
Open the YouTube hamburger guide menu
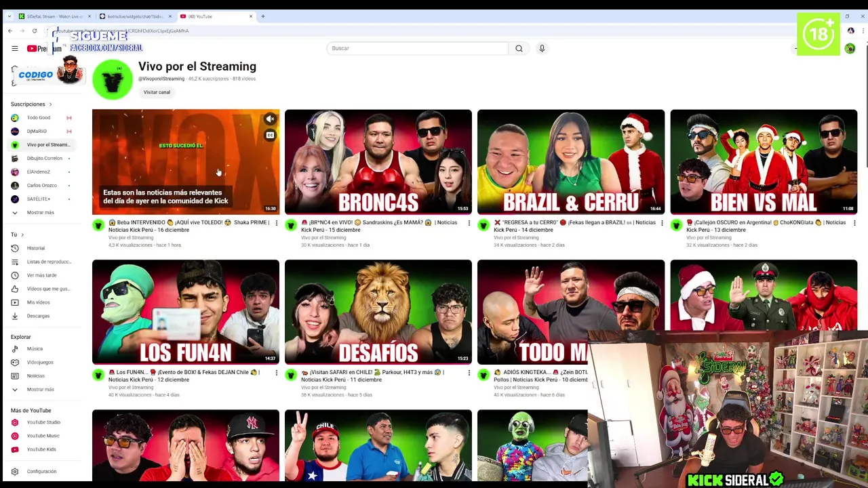(14, 48)
